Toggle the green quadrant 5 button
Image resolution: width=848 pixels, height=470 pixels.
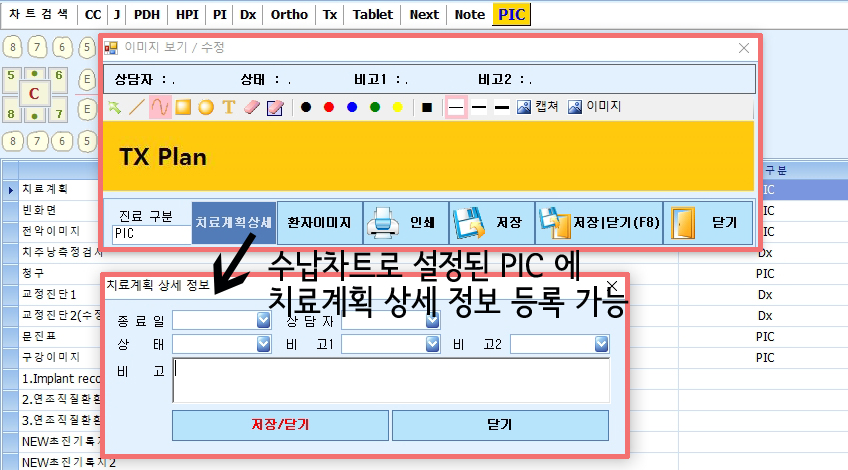click(x=11, y=75)
